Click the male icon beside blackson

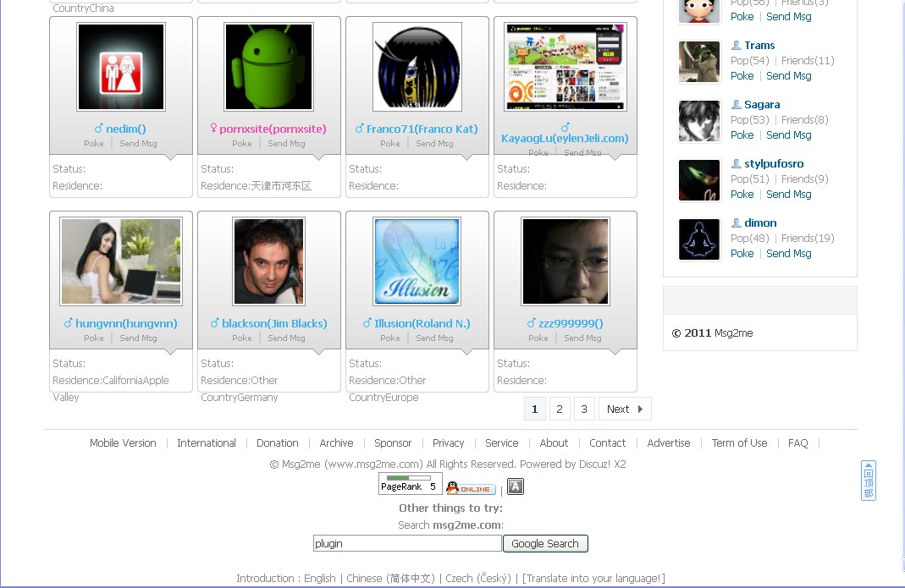[215, 322]
